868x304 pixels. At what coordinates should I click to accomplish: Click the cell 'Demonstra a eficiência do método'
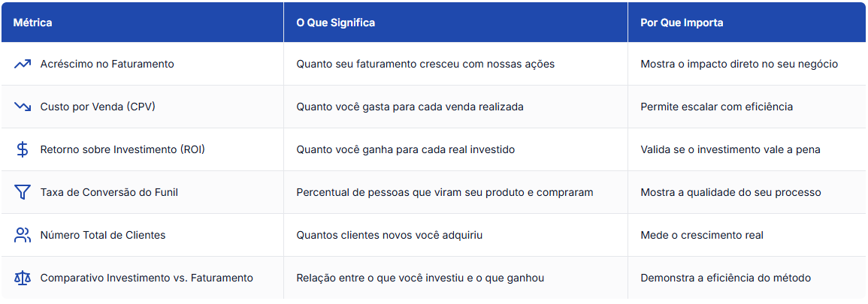coord(725,278)
